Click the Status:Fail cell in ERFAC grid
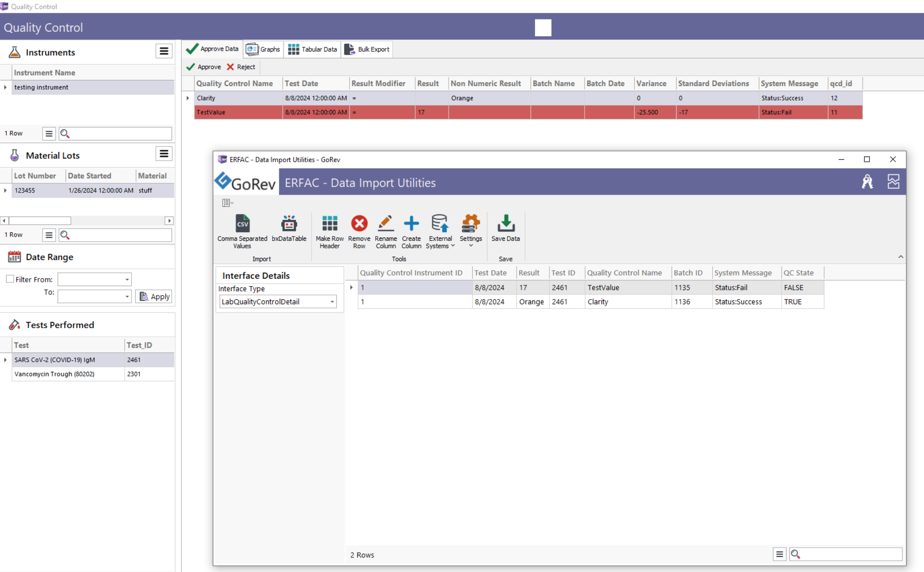Image resolution: width=924 pixels, height=572 pixels. point(747,287)
